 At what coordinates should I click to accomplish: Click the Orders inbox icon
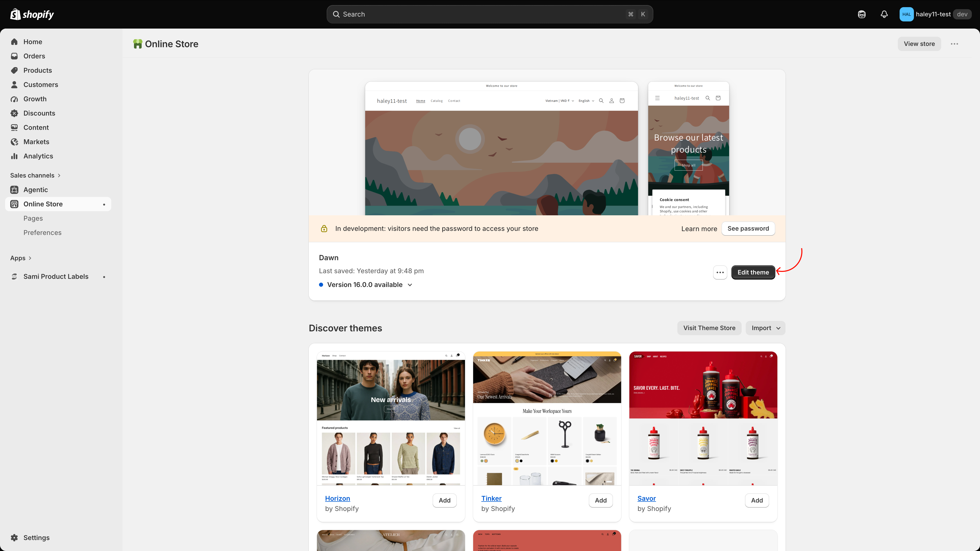point(15,56)
